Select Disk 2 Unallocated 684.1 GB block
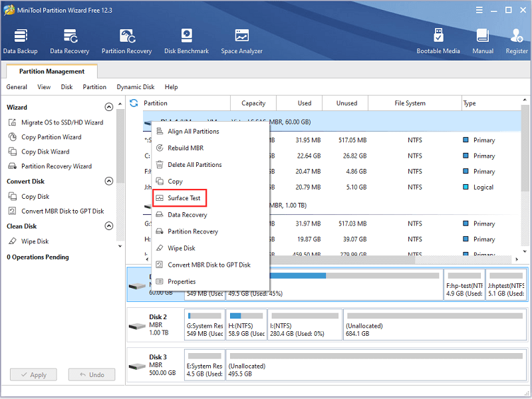Viewport: 532px width, 399px height. click(x=435, y=325)
